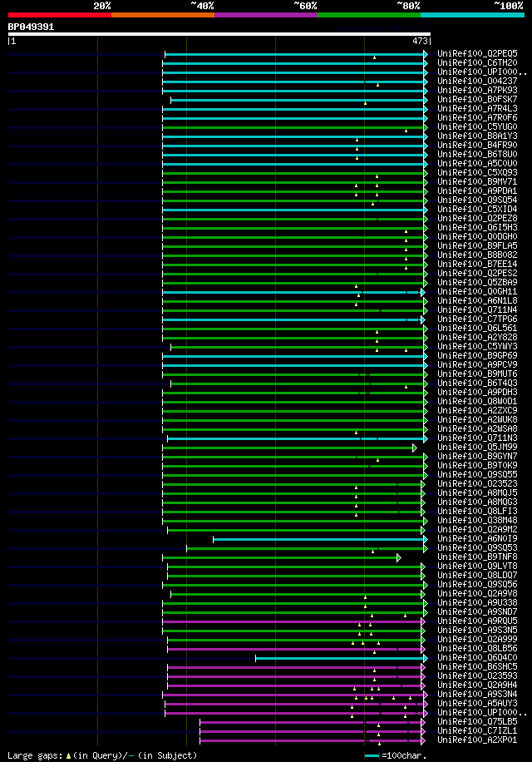This screenshot has height=762, width=532.
Task: Open hit UniRef100_B0FSK7
Action: tap(477, 99)
